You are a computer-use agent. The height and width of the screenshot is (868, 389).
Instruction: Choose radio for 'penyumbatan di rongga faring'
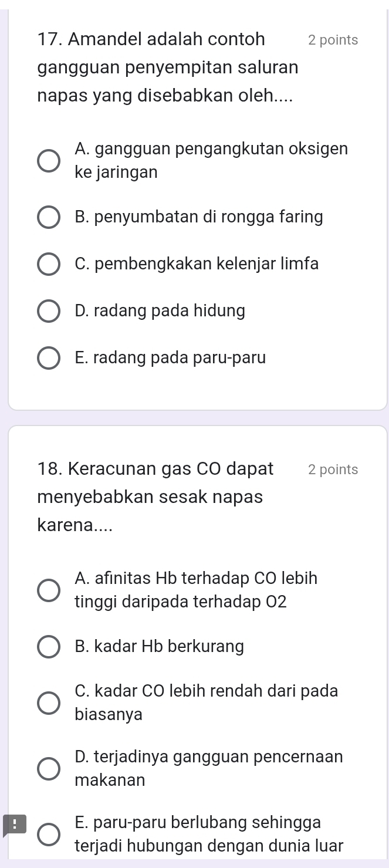[49, 218]
